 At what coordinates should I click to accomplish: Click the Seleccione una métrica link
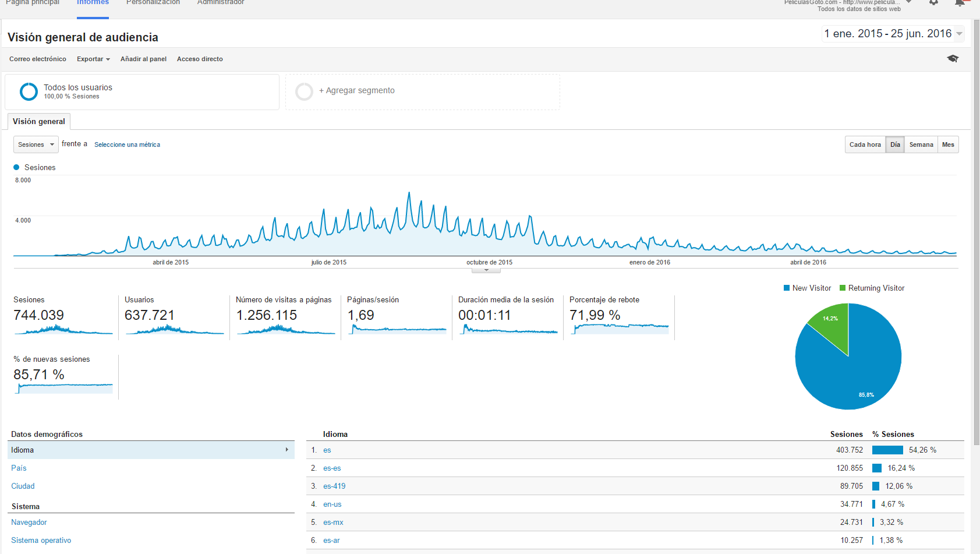(127, 144)
